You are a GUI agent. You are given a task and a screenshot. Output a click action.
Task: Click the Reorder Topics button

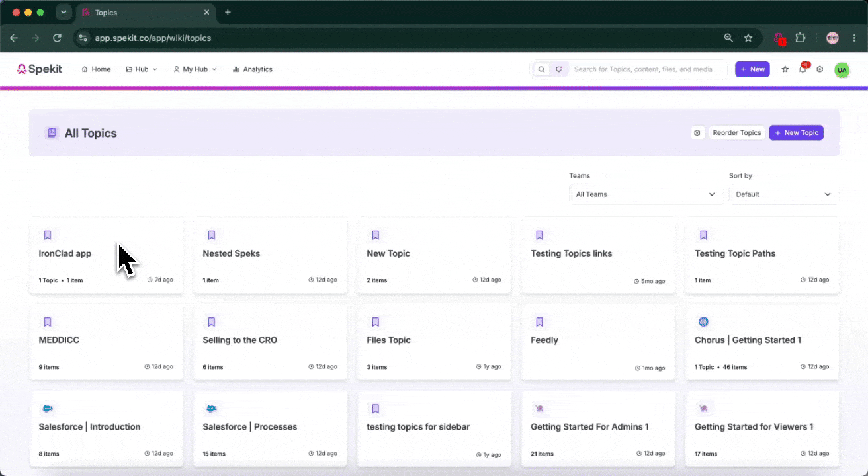[x=737, y=133]
